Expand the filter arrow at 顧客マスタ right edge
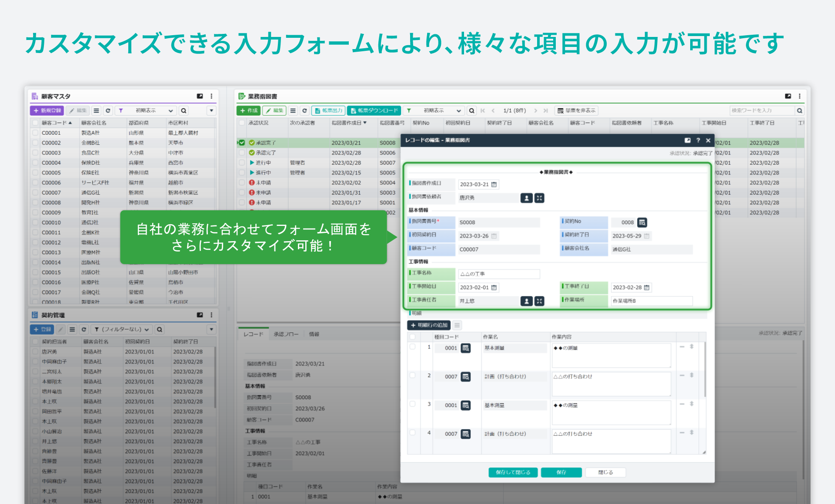 [x=211, y=110]
